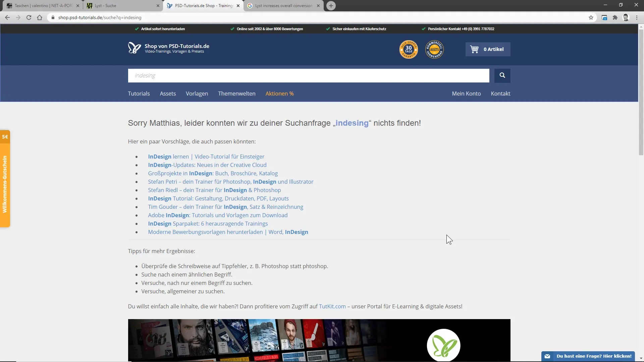Click the green butterfly logo in banner
This screenshot has width=644, height=362.
point(443,345)
